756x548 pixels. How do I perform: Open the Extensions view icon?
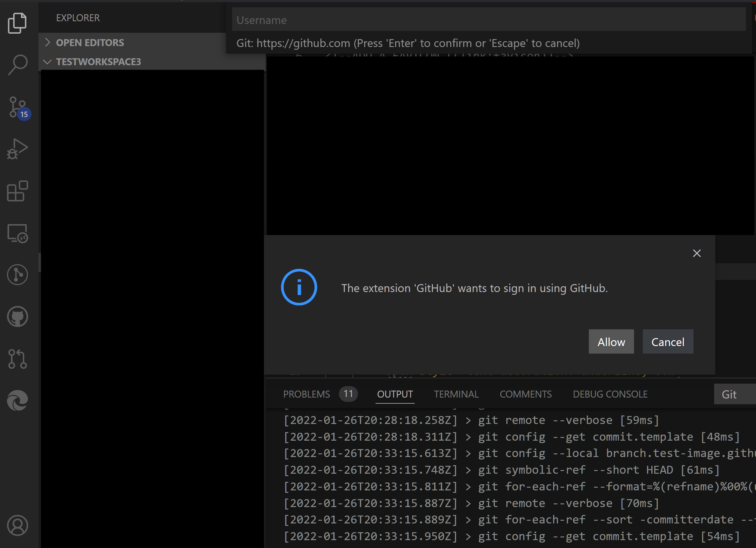tap(17, 191)
